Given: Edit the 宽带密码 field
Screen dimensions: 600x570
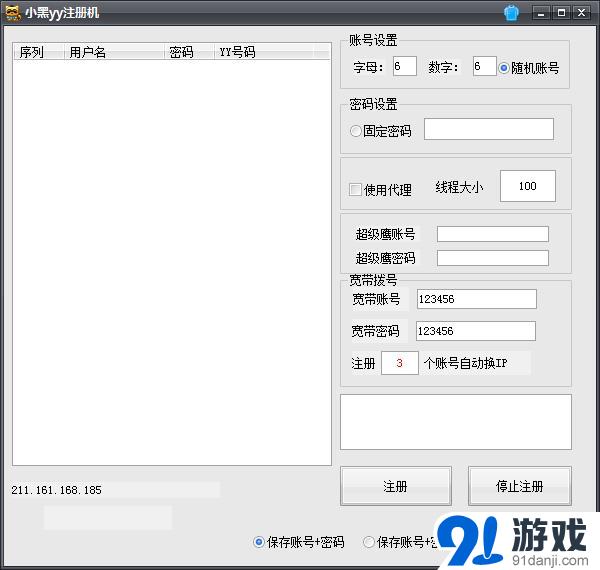Looking at the screenshot, I should [x=476, y=331].
